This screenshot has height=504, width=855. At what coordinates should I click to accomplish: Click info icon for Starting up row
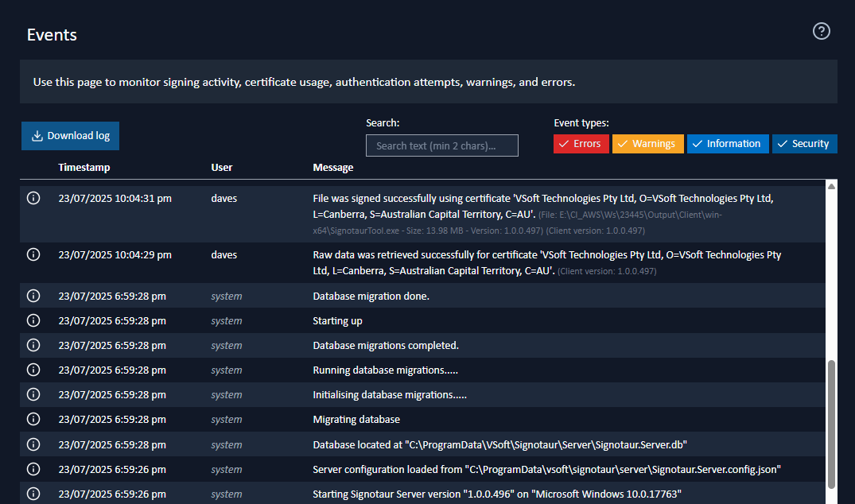click(x=33, y=320)
